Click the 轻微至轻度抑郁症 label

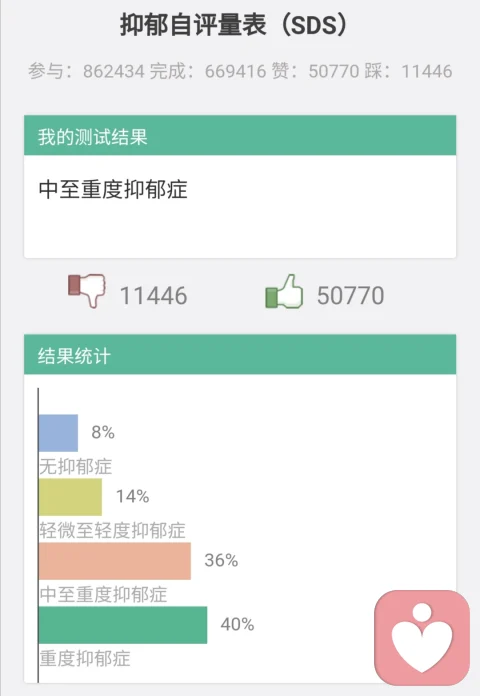coord(112,530)
